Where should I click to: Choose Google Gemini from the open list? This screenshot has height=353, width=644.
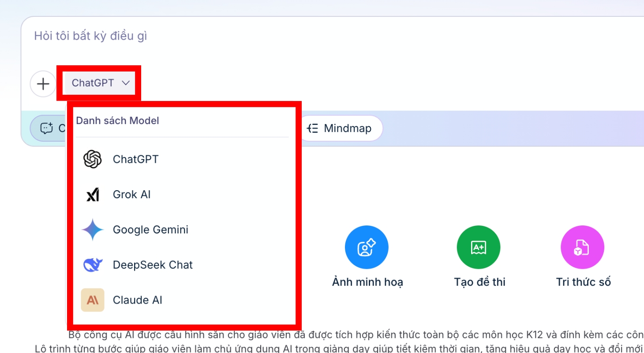point(150,229)
